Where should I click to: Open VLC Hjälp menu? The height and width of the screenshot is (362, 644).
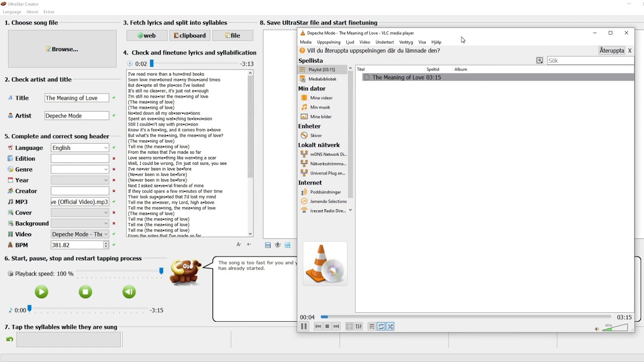[436, 42]
